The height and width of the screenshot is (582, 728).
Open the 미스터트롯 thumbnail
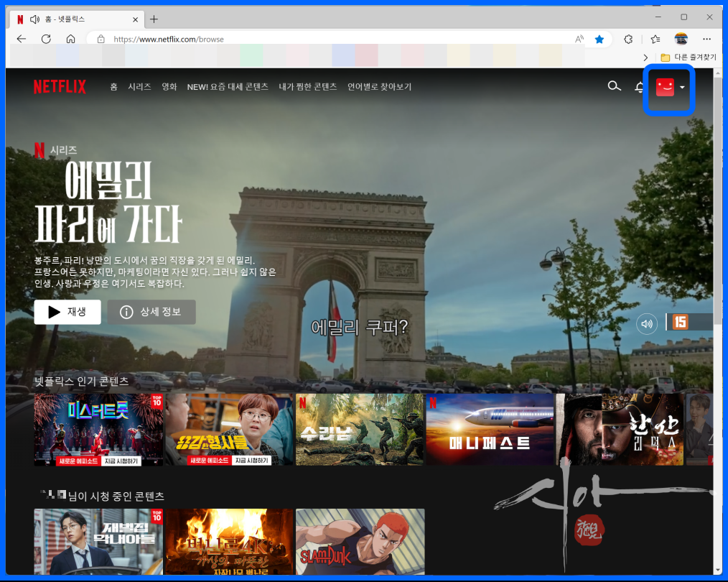(98, 430)
